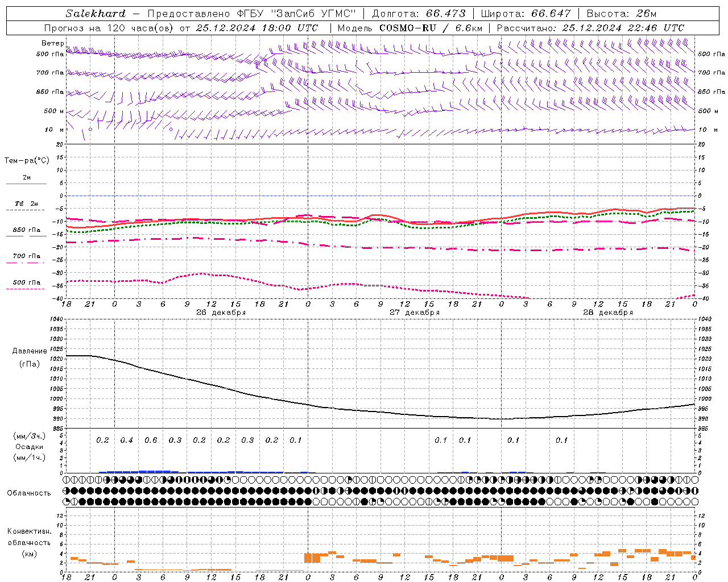Click the 'Модель COSMO-RU / 6.6км' label

coord(410,28)
